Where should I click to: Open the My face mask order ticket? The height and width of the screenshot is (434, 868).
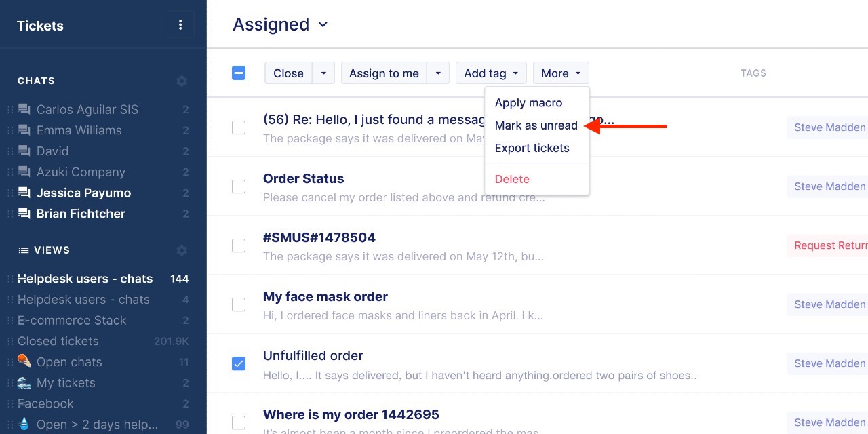coord(325,296)
